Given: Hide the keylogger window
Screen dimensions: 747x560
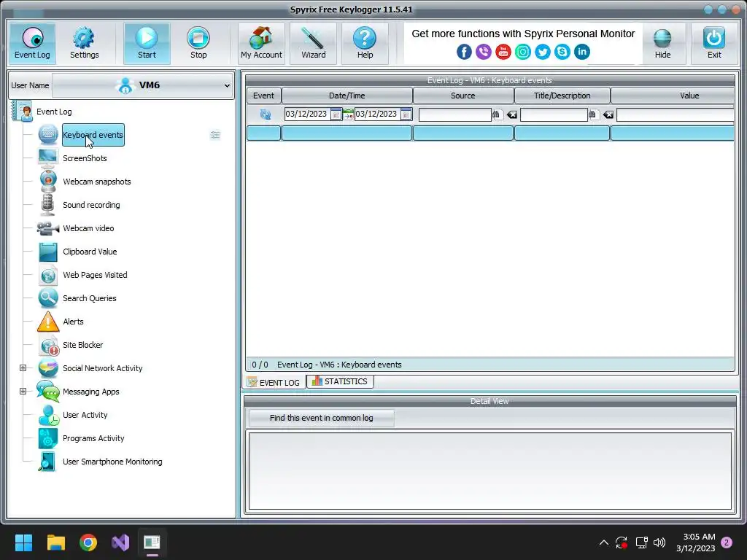Looking at the screenshot, I should 662,43.
